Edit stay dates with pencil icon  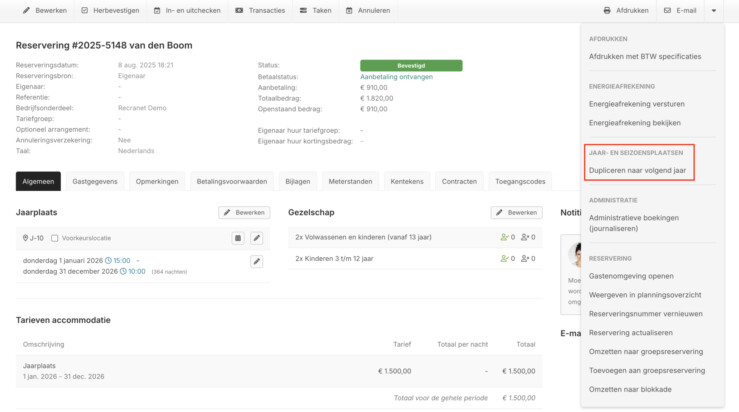click(256, 261)
